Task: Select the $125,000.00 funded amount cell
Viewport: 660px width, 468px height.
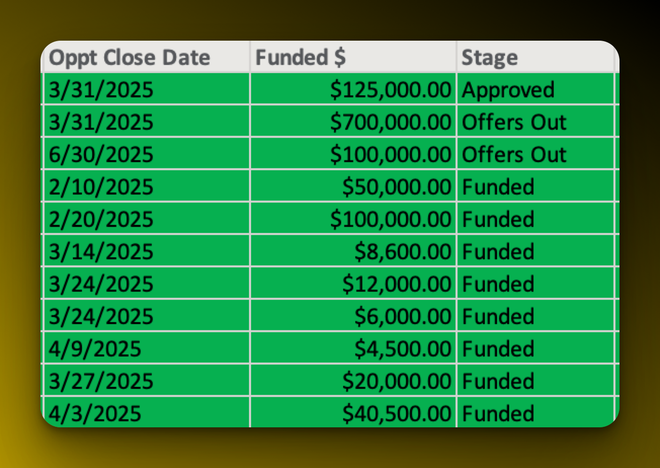Action: (x=390, y=90)
